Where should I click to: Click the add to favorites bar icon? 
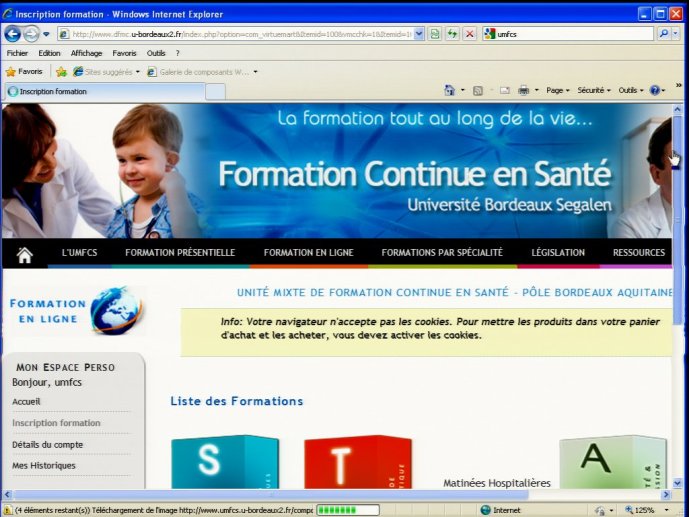pyautogui.click(x=62, y=72)
